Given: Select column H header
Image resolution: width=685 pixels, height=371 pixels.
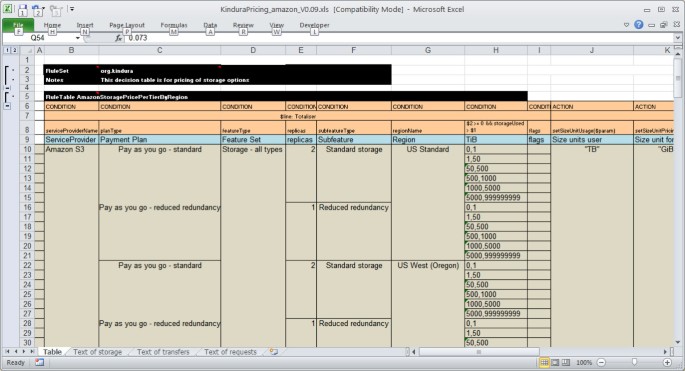Looking at the screenshot, I should (x=495, y=50).
